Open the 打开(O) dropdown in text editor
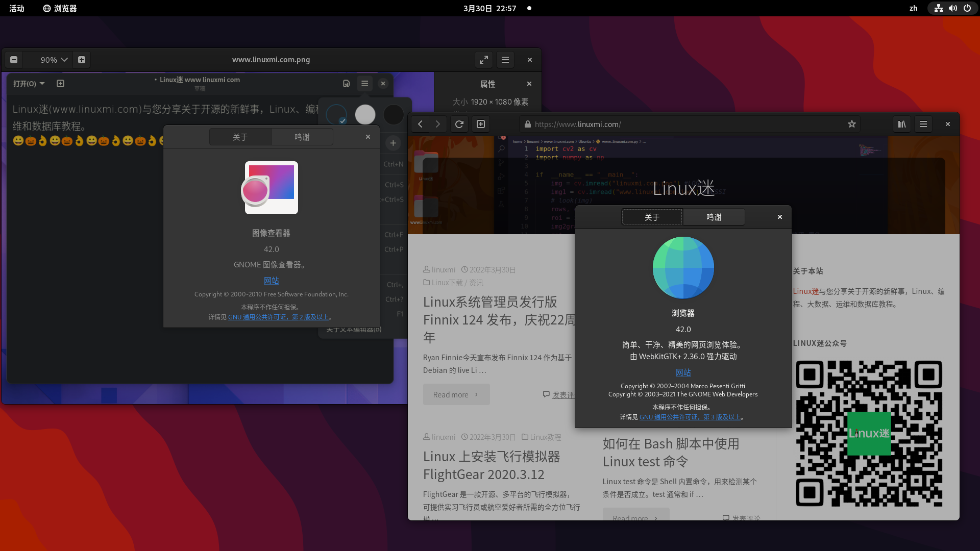Image resolution: width=980 pixels, height=551 pixels. click(29, 84)
